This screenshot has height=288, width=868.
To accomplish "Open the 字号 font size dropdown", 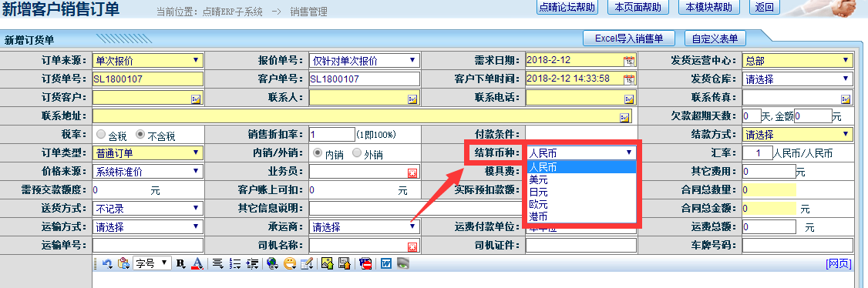I will click(152, 263).
